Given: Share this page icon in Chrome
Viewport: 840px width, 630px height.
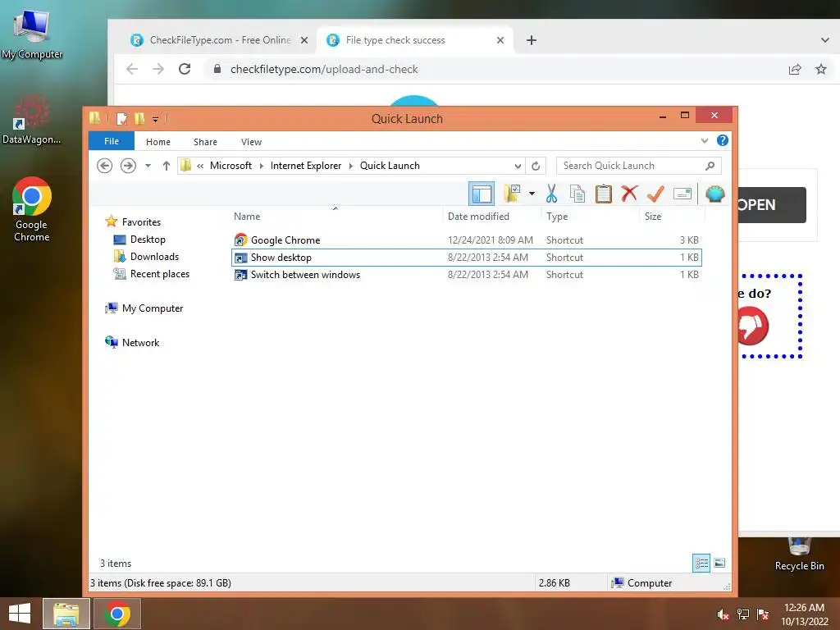Looking at the screenshot, I should 795,69.
